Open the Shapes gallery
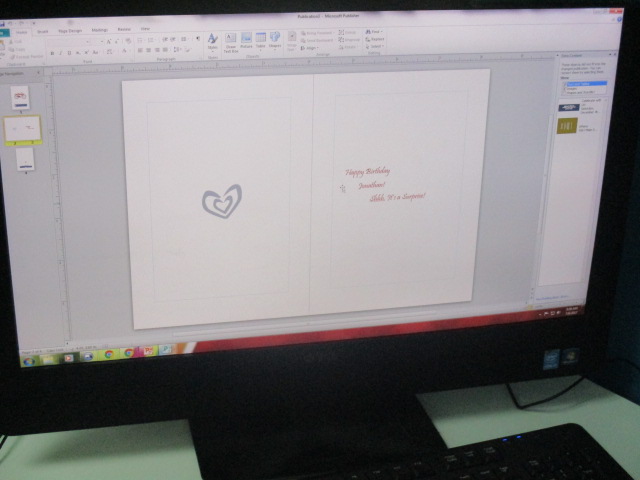Screen dimensions: 640x480 275,40
